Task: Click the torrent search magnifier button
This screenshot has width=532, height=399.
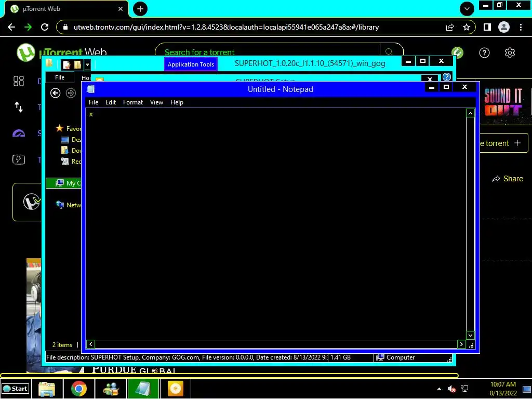Action: 389,51
